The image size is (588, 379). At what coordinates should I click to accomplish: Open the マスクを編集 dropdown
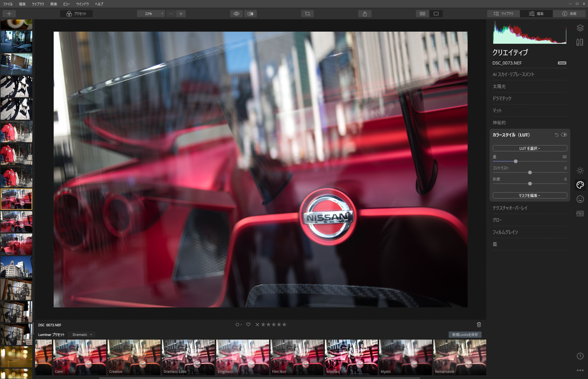[530, 195]
